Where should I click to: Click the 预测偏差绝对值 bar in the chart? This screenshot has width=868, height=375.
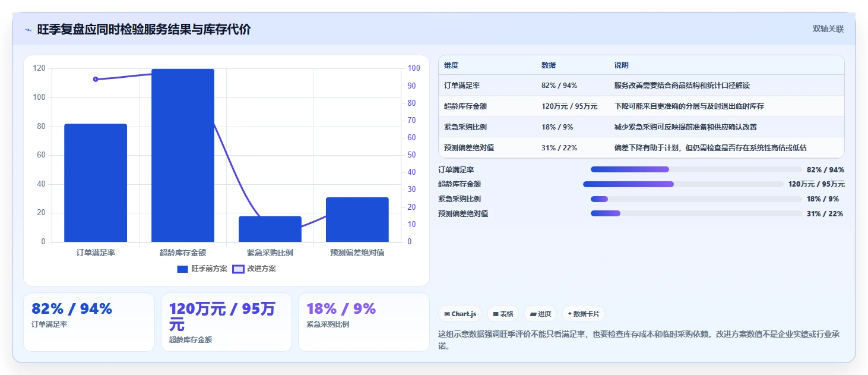click(357, 220)
